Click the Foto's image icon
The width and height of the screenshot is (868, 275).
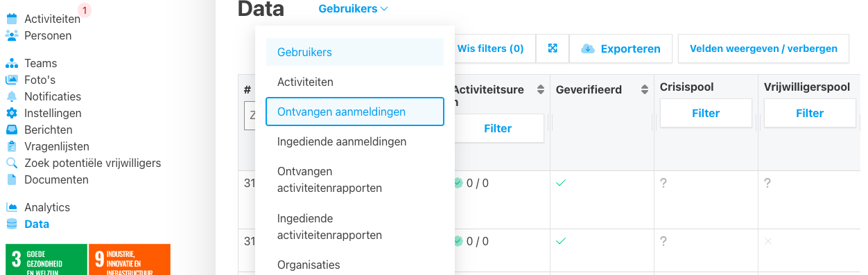(x=12, y=80)
